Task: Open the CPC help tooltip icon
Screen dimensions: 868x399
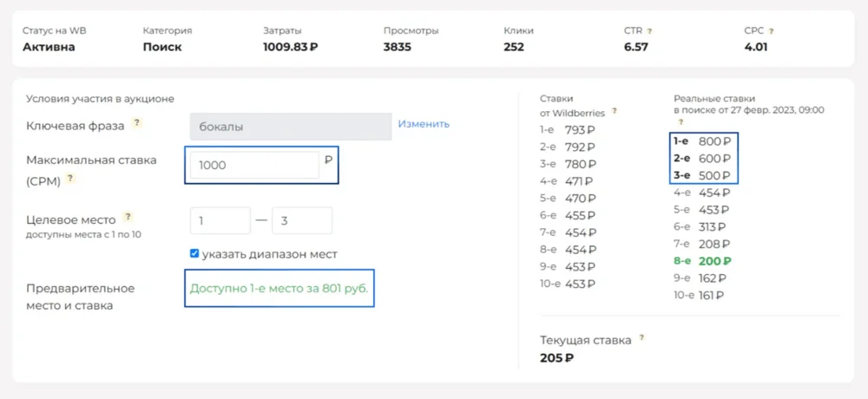Action: click(771, 31)
